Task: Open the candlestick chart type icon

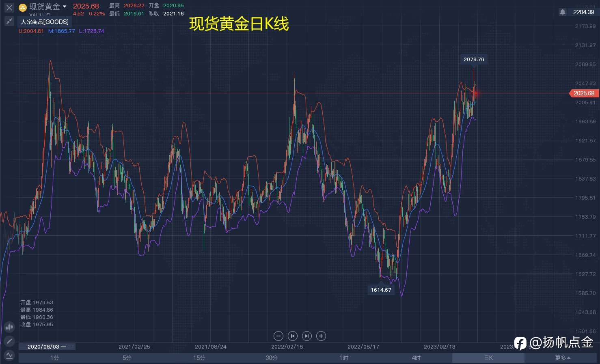Action: (9, 327)
